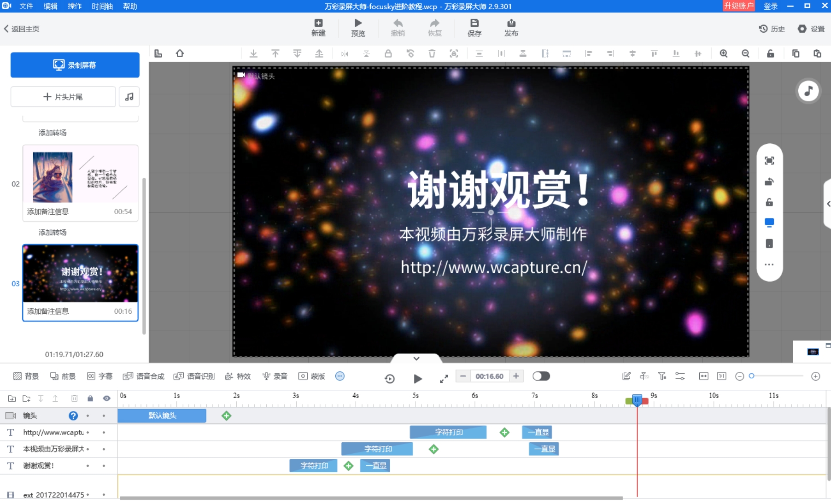Click the 新建 new project button
Image resolution: width=831 pixels, height=504 pixels.
(x=318, y=28)
